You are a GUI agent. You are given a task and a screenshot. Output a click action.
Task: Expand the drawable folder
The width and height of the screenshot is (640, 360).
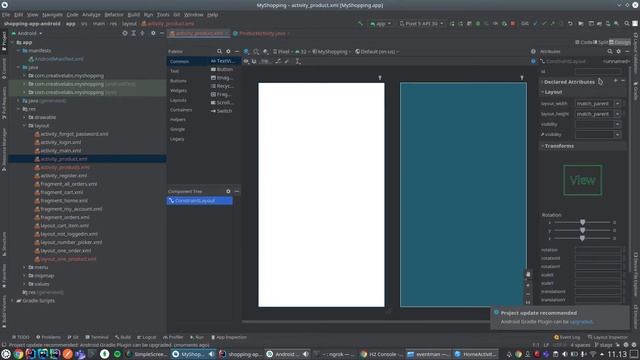[24, 117]
